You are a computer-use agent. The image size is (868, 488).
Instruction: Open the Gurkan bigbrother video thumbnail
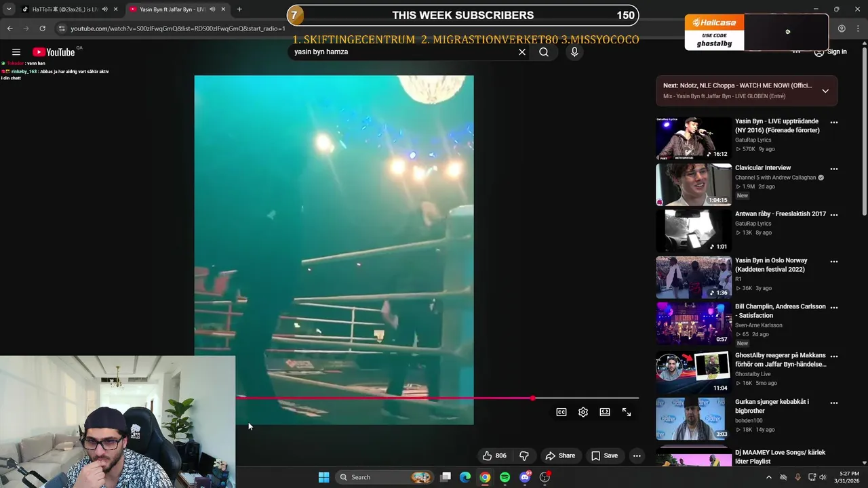pyautogui.click(x=694, y=418)
